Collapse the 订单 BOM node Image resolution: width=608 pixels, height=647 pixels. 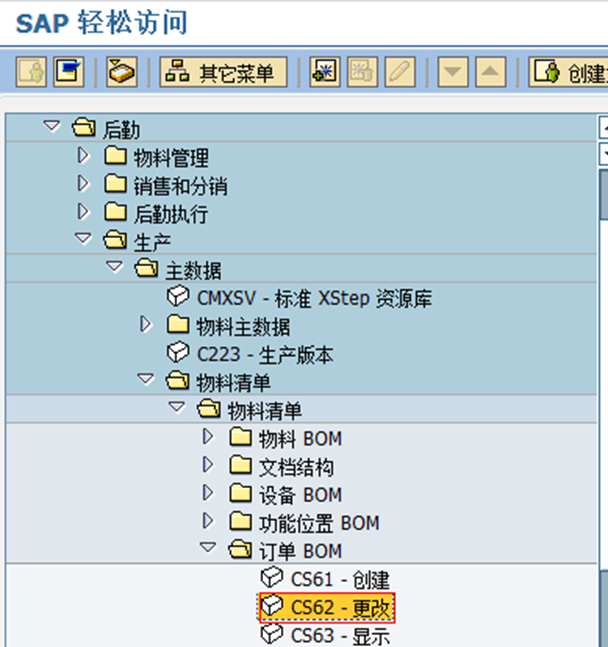point(208,548)
